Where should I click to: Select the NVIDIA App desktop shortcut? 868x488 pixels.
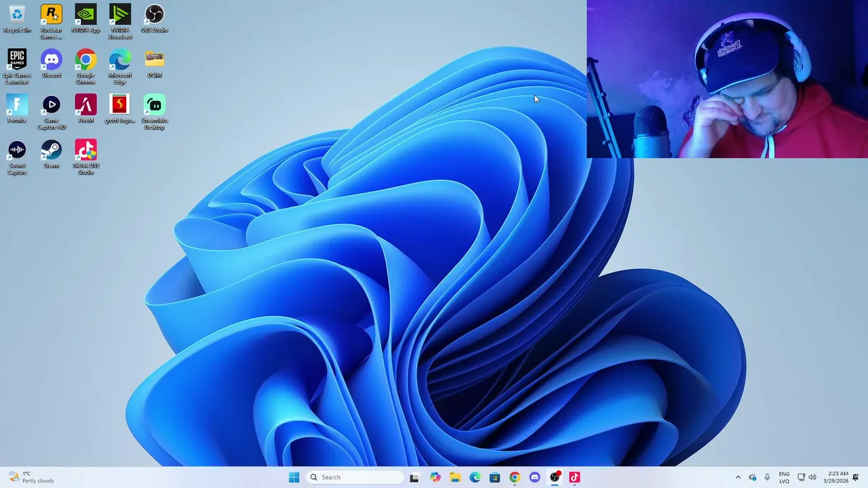point(85,19)
